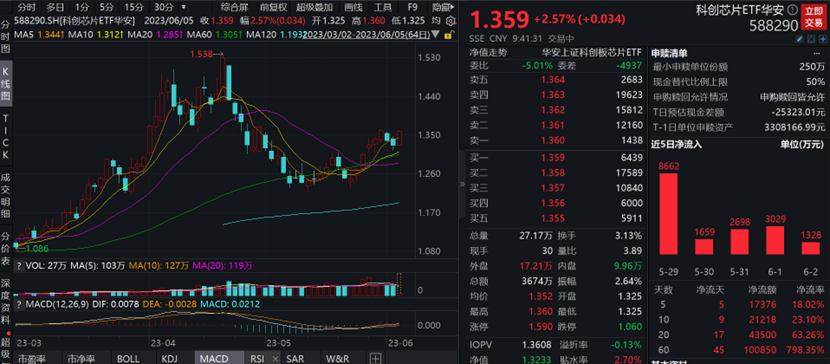Click the MACD indicator help question mark

[x=19, y=304]
